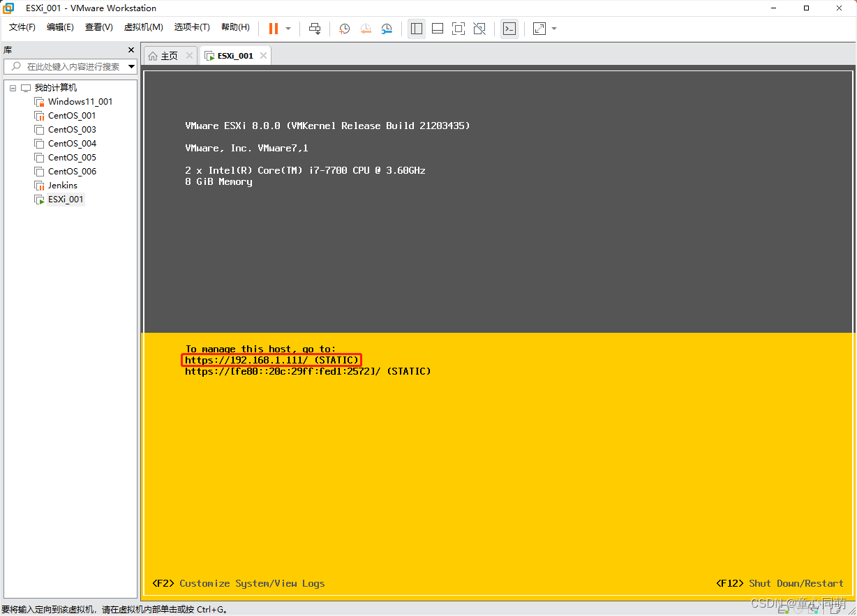Collapse the 我的计算机 tree node
Image resolution: width=857 pixels, height=616 pixels.
click(x=13, y=87)
